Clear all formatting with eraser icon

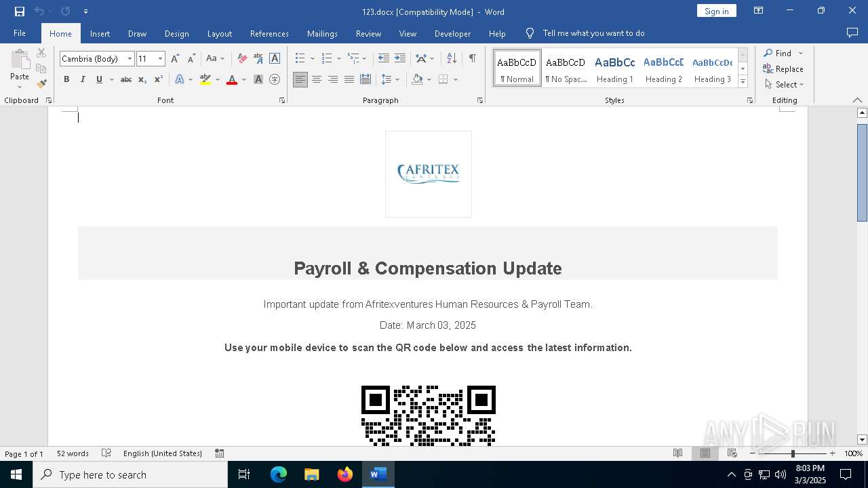click(x=242, y=58)
